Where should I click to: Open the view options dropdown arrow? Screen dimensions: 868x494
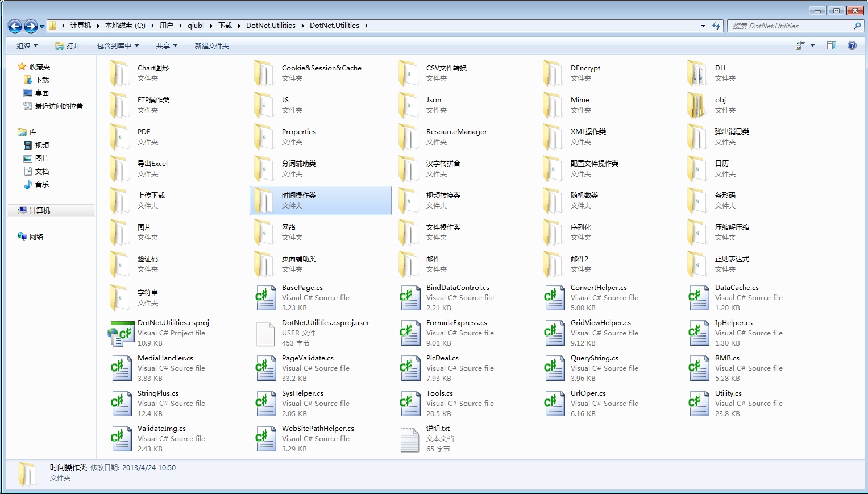click(x=812, y=45)
